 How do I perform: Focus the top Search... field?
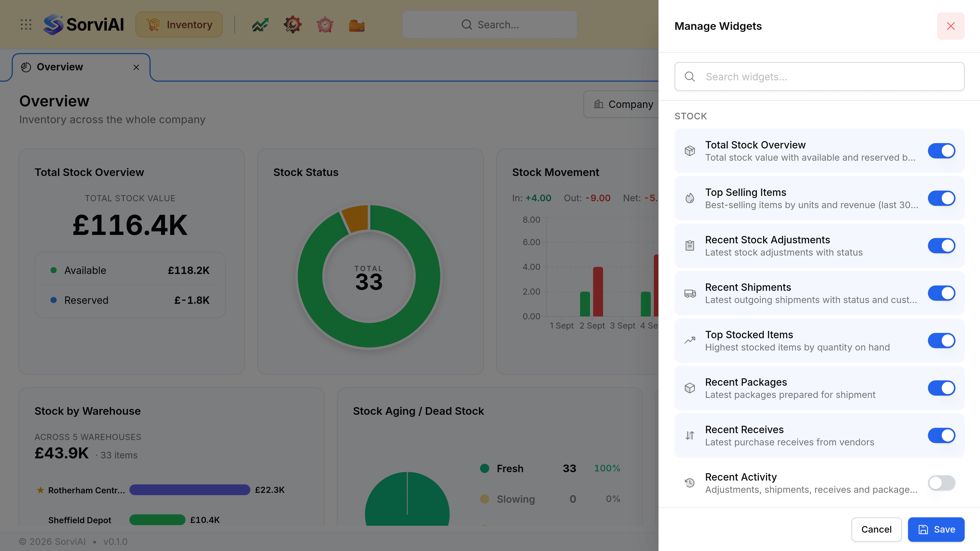[x=490, y=25]
